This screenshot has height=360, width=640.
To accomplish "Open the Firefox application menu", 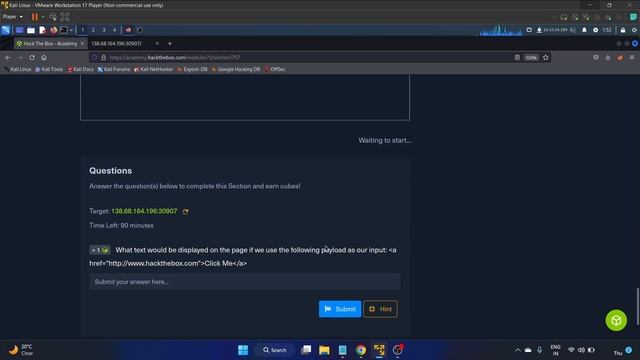I will click(x=632, y=58).
